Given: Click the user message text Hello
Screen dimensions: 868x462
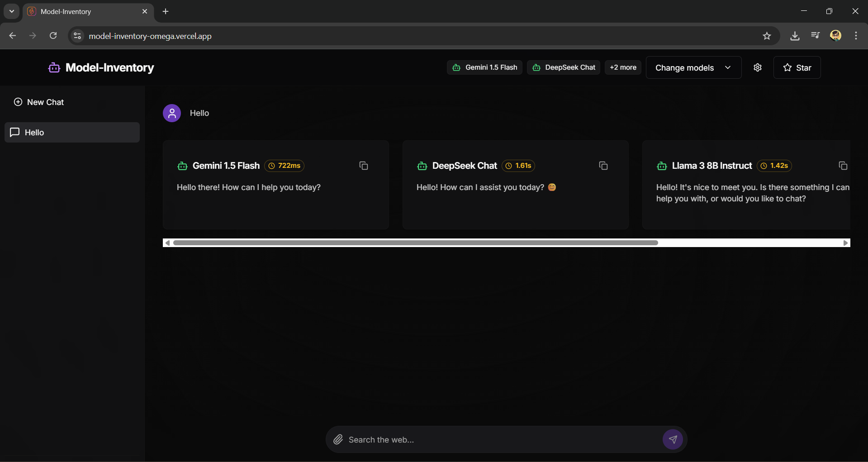Looking at the screenshot, I should pos(199,113).
